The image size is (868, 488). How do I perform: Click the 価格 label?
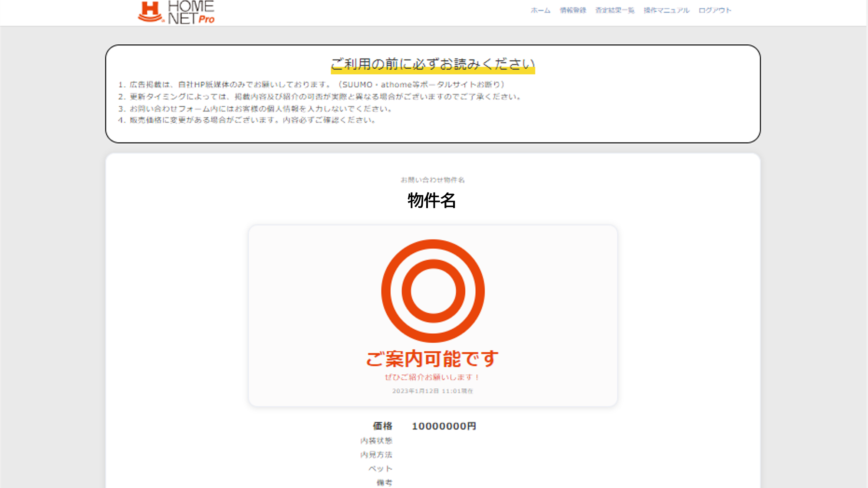382,426
